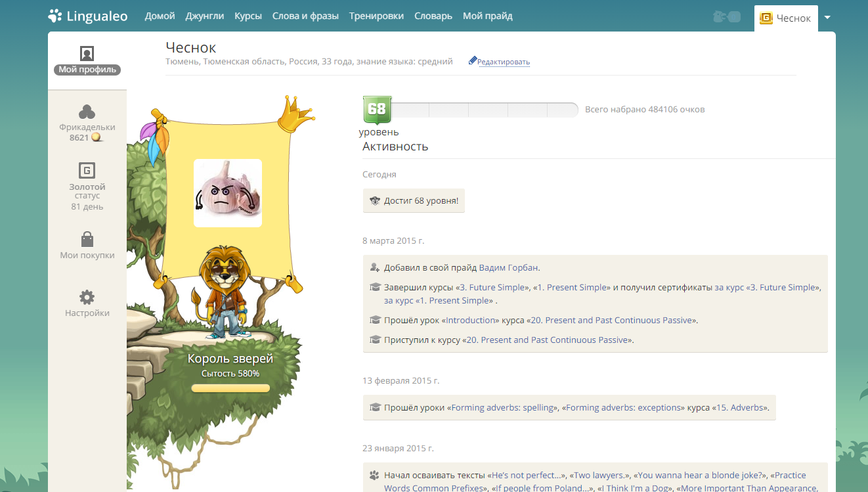868x492 pixels.
Task: Click the paw icon beside Начал осваивать тексты
Action: coord(375,475)
